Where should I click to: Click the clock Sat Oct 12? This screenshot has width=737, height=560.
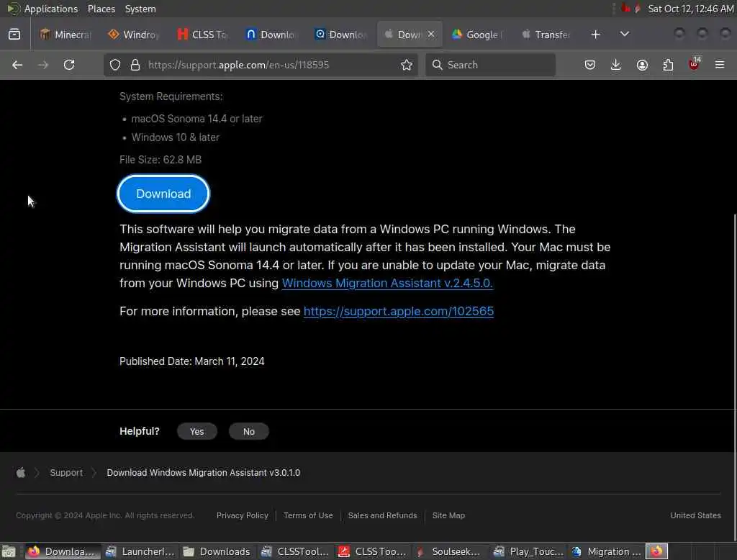pyautogui.click(x=690, y=9)
